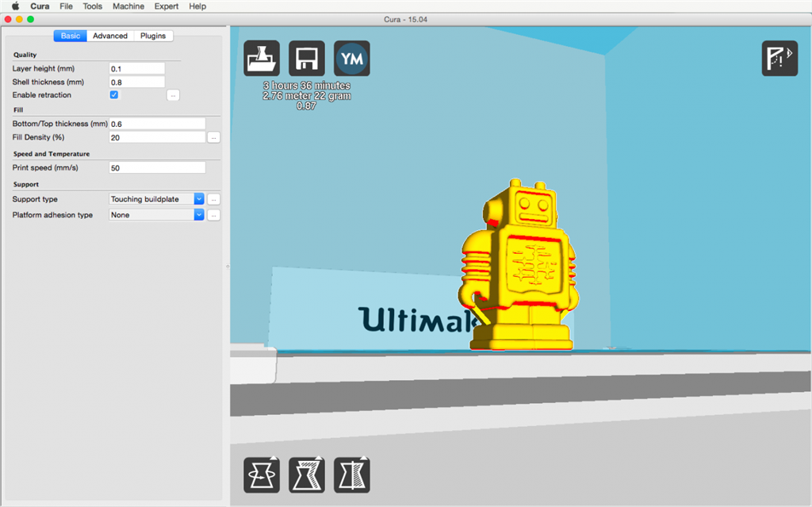Click the Speed and Temperature heading

coord(52,154)
